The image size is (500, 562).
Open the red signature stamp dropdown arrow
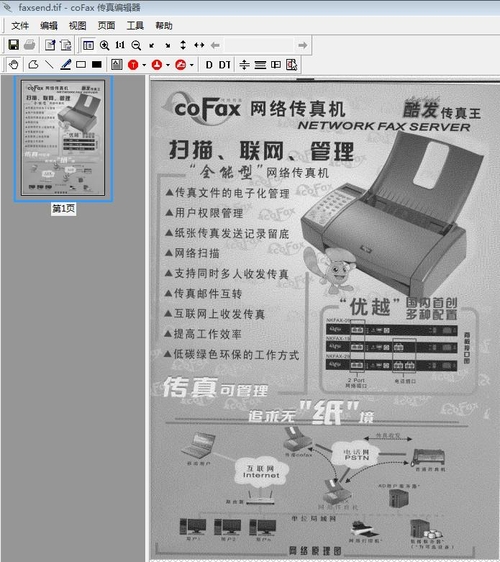(x=191, y=65)
